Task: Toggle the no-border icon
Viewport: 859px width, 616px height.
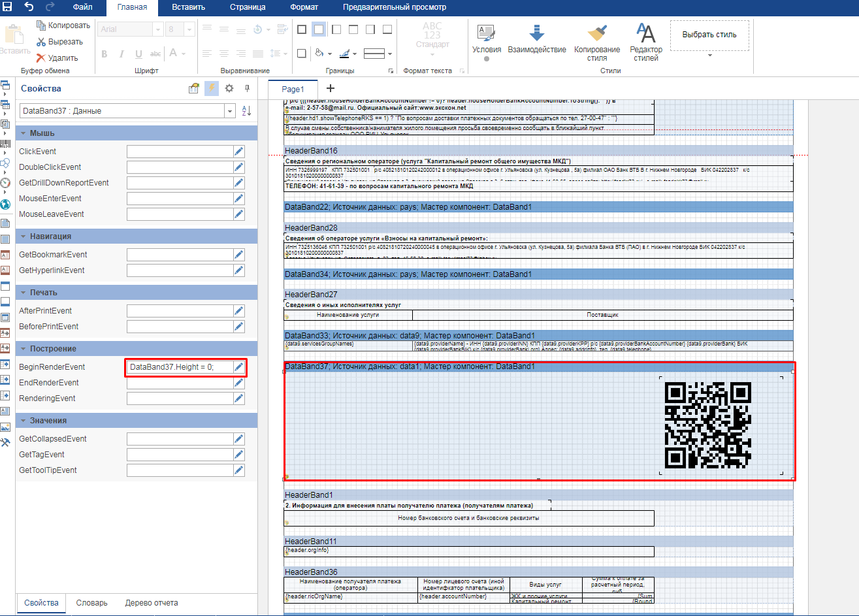Action: click(319, 29)
